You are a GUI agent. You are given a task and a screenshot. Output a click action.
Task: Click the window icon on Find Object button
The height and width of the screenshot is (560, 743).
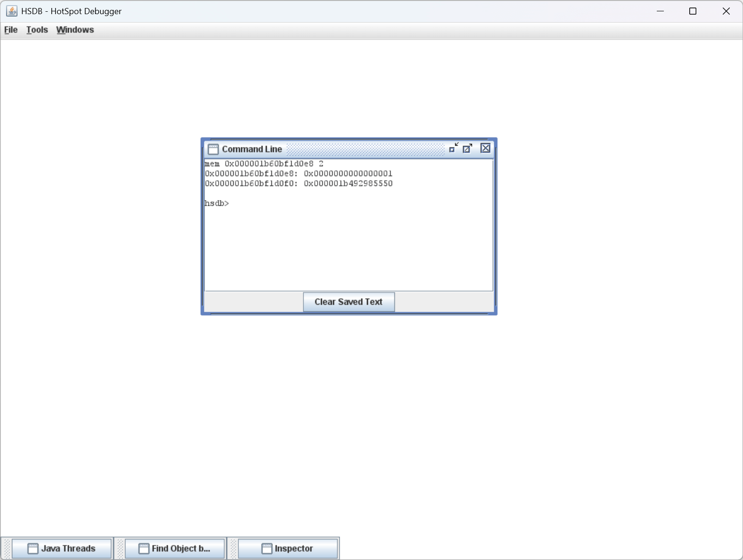[x=144, y=549]
